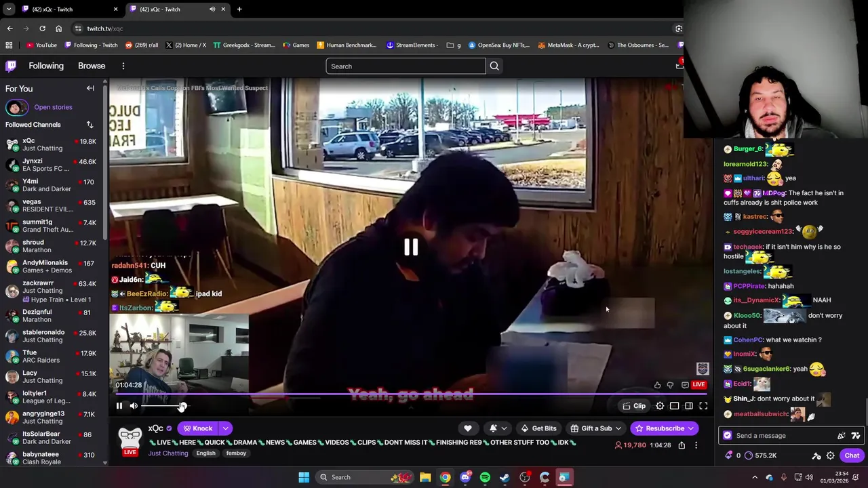Open Spotify from the taskbar

tap(485, 477)
